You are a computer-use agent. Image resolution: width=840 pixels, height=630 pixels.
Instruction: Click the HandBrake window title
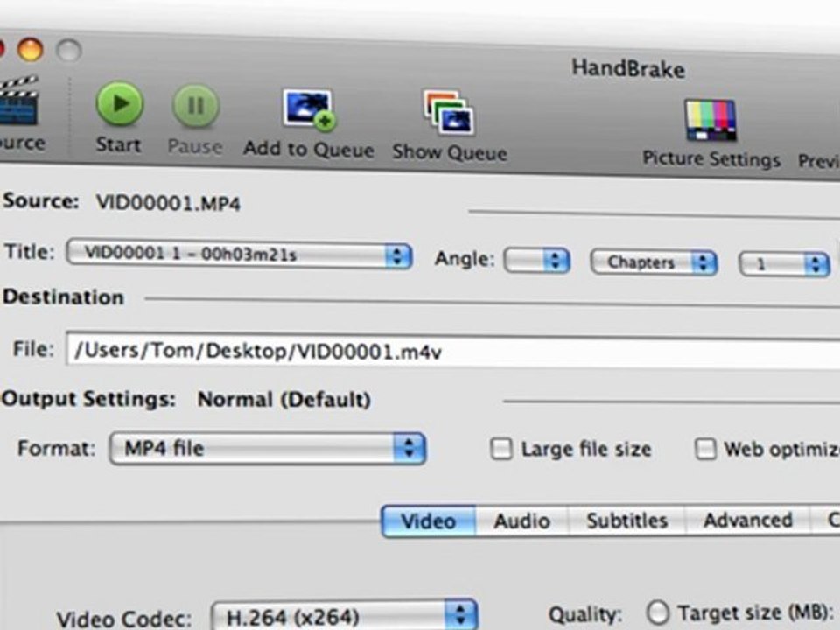[628, 68]
